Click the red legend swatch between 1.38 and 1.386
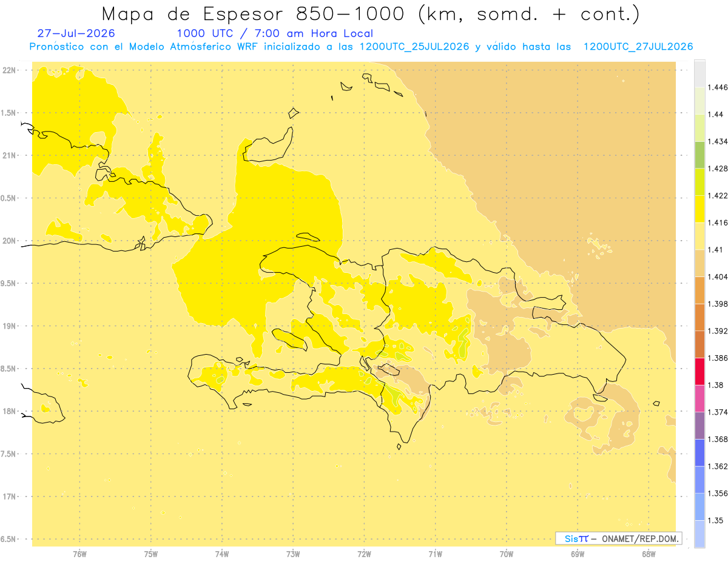Image resolution: width=728 pixels, height=562 pixels. coord(699,372)
